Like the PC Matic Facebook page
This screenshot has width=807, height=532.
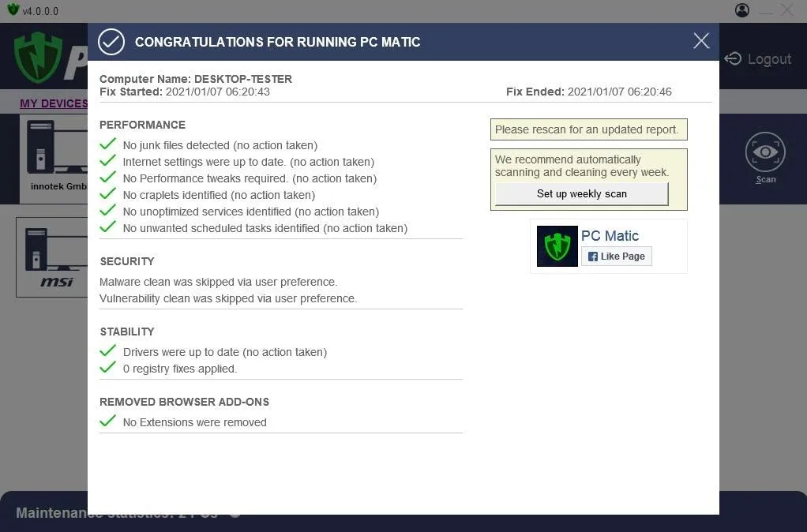617,257
